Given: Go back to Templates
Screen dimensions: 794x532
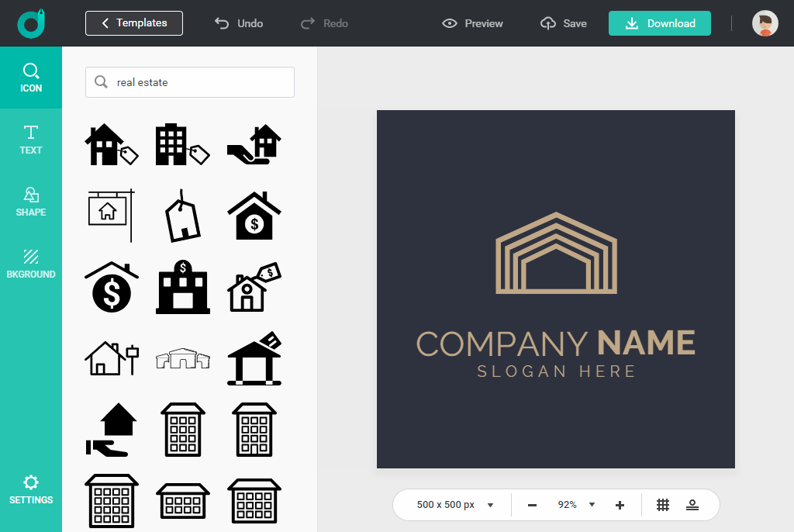Looking at the screenshot, I should coord(133,23).
